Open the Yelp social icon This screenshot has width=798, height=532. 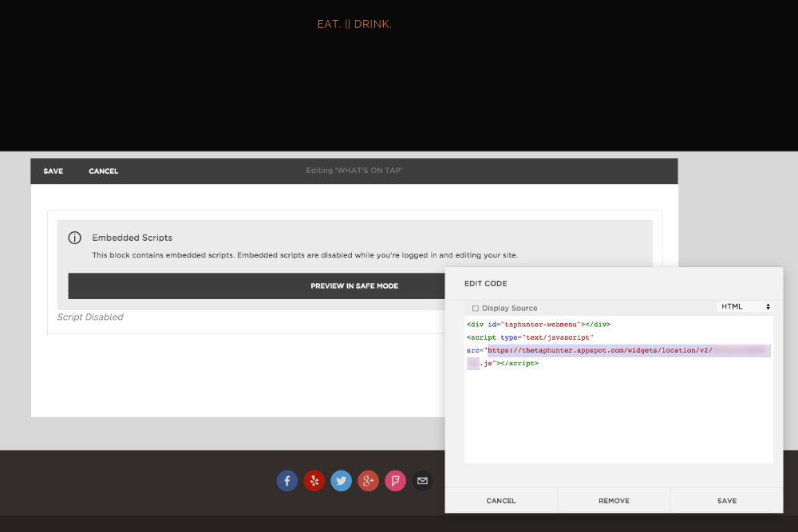[x=314, y=481]
